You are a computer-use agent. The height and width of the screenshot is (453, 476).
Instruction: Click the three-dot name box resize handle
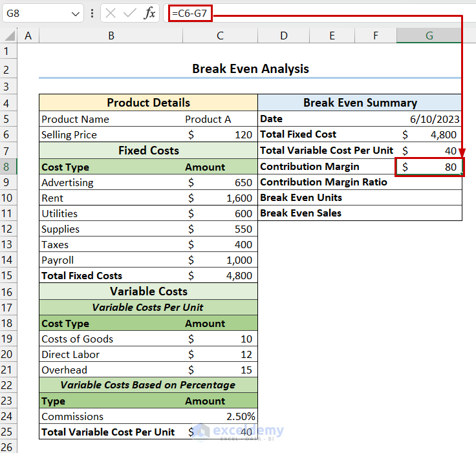point(92,13)
